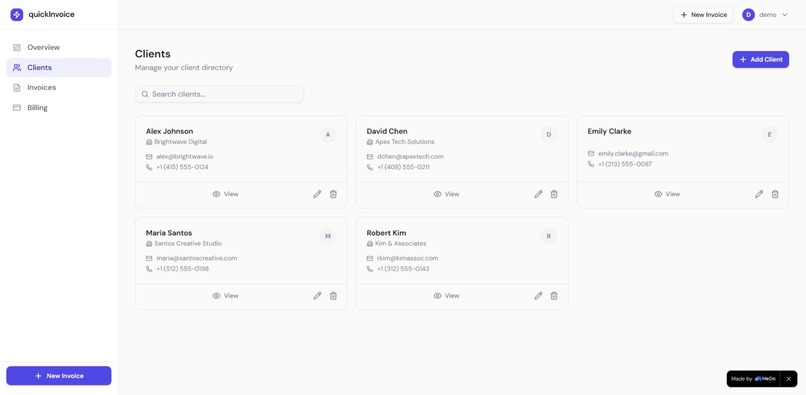Close the Made by MeDo badge

click(789, 379)
